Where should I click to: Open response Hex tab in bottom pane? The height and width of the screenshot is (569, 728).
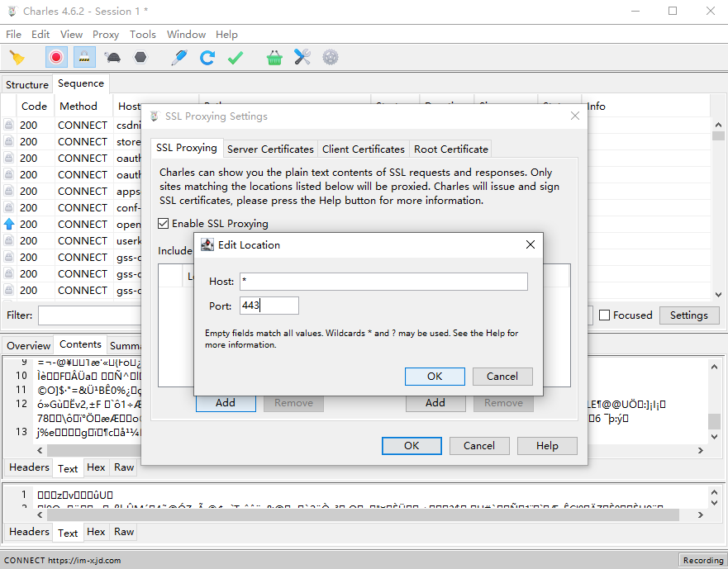pos(96,532)
